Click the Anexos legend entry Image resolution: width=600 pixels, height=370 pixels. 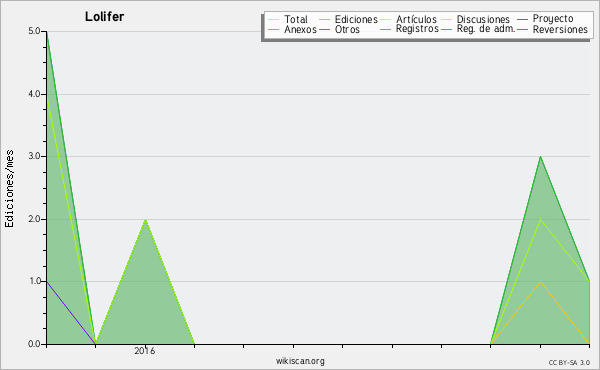(x=292, y=29)
